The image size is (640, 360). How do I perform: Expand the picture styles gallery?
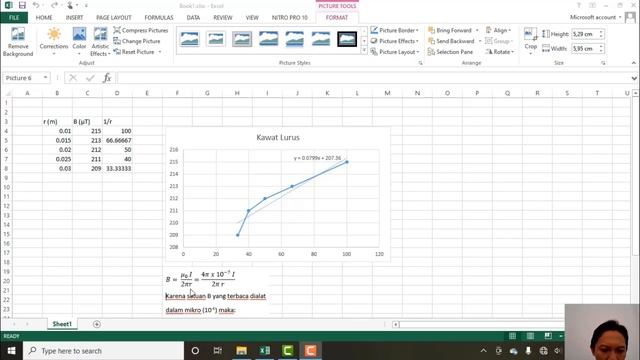pyautogui.click(x=364, y=51)
